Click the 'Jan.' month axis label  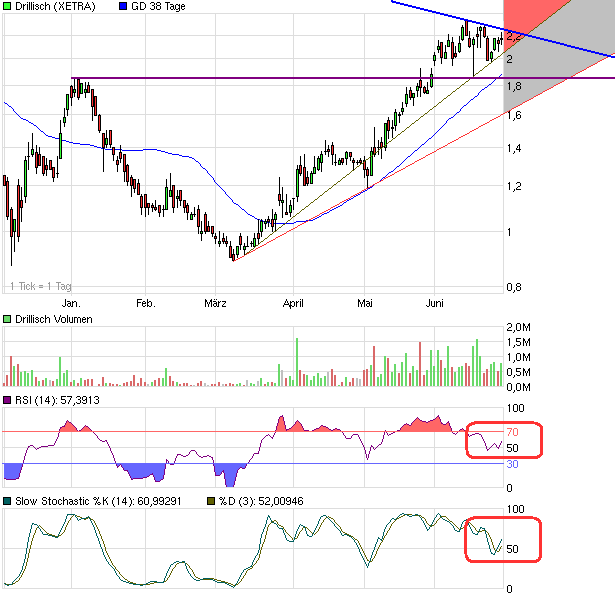pos(71,303)
